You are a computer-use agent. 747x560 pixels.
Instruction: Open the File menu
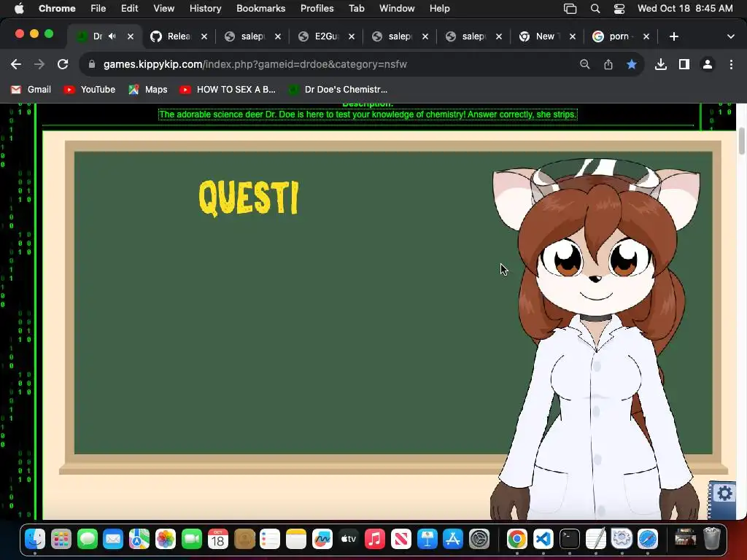[98, 9]
